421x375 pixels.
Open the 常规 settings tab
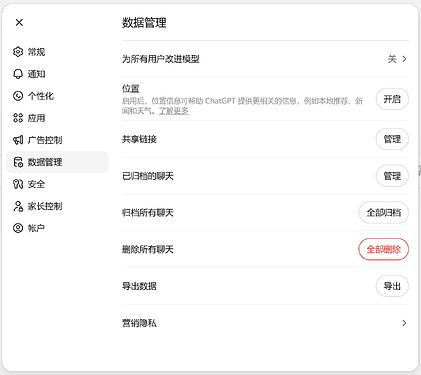click(57, 52)
